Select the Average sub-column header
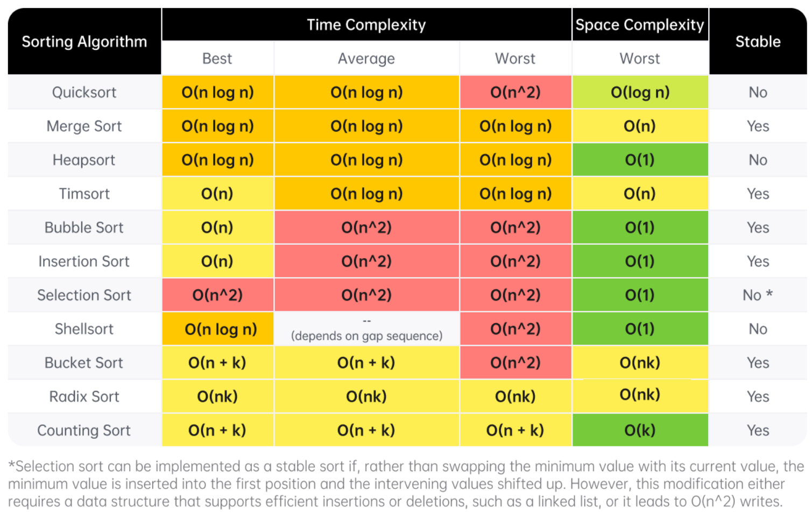Image resolution: width=812 pixels, height=519 pixels. coord(366,59)
